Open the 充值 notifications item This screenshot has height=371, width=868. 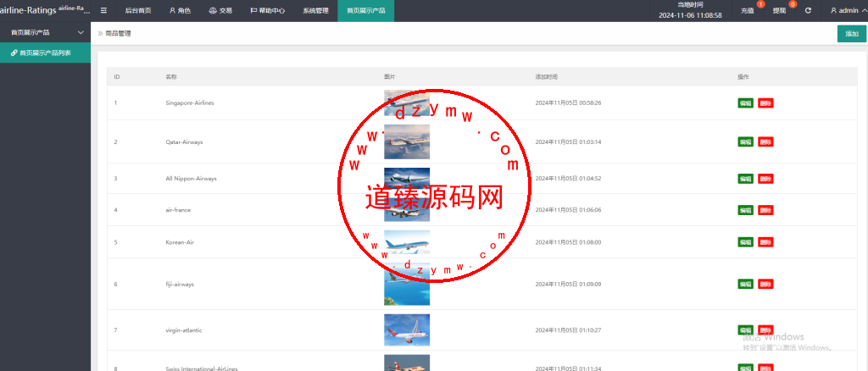(748, 10)
